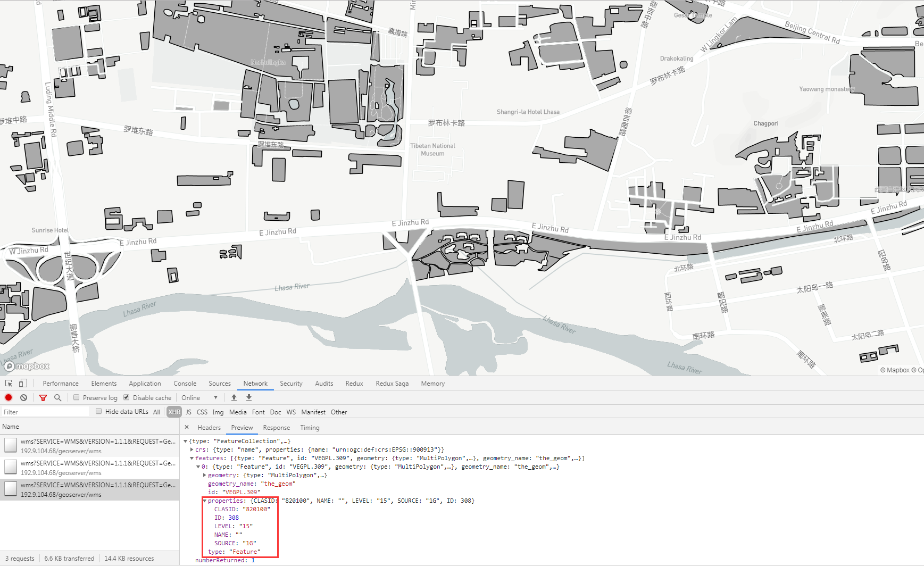Viewport: 924px width, 566px height.
Task: Switch to the Console panel
Action: click(x=185, y=383)
